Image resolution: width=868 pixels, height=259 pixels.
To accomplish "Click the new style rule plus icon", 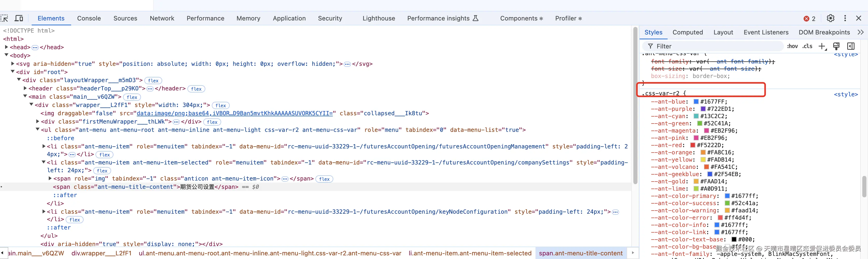I will 822,46.
